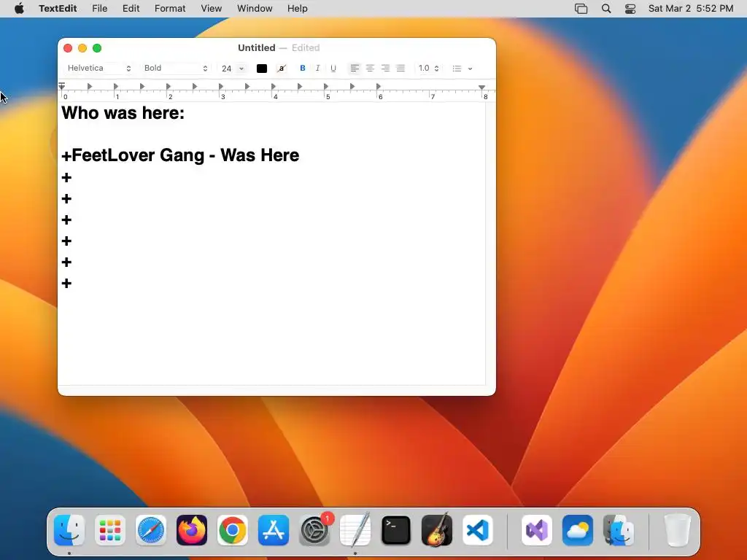The height and width of the screenshot is (560, 747).
Task: Toggle Underline formatting in toolbar
Action: (x=333, y=68)
